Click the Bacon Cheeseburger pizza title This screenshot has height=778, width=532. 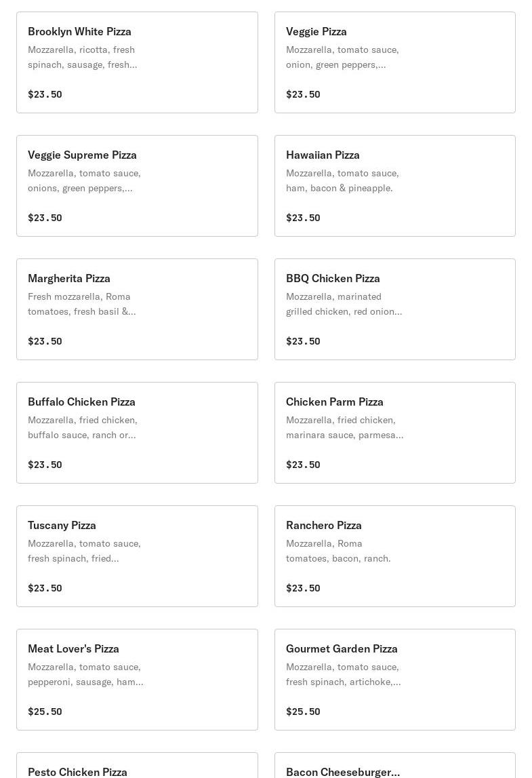pos(342,772)
